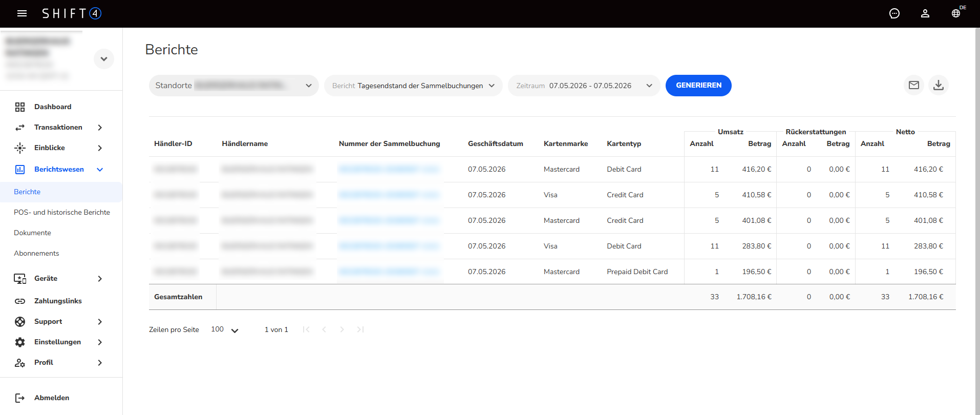
Task: Click the Nummer der Sammelbuchung header
Action: (389, 144)
